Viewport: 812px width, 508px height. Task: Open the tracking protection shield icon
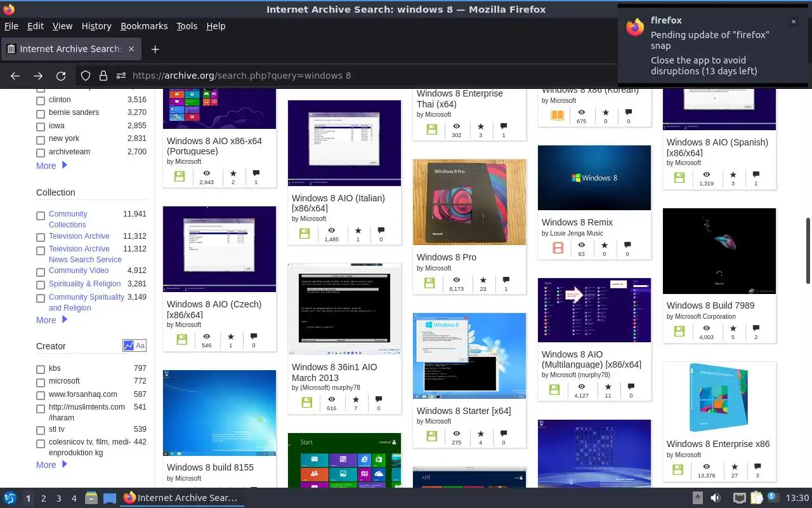click(x=86, y=76)
